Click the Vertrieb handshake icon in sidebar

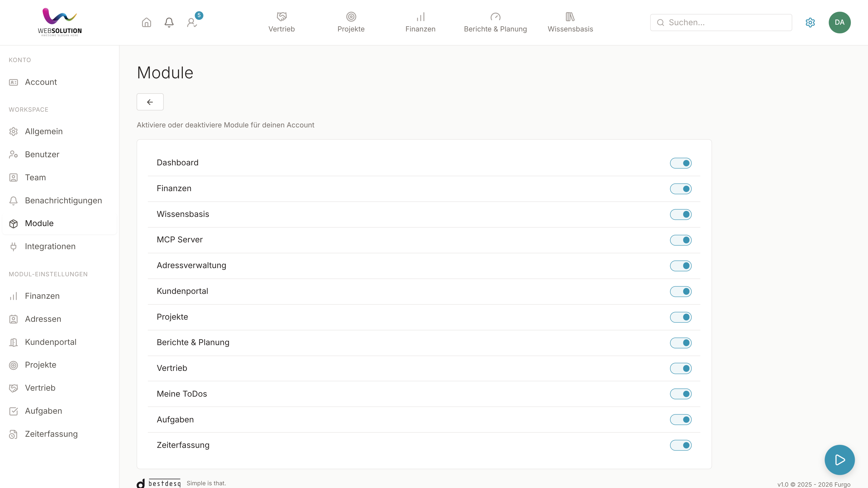pyautogui.click(x=14, y=388)
